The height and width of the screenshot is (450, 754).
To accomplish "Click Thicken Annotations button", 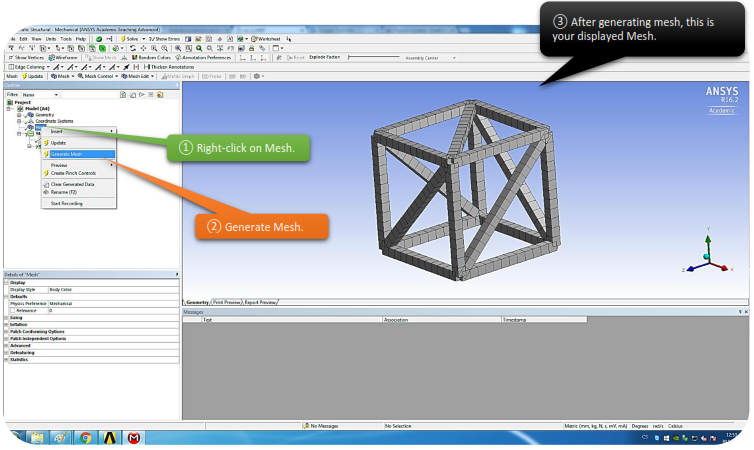I will pyautogui.click(x=163, y=66).
